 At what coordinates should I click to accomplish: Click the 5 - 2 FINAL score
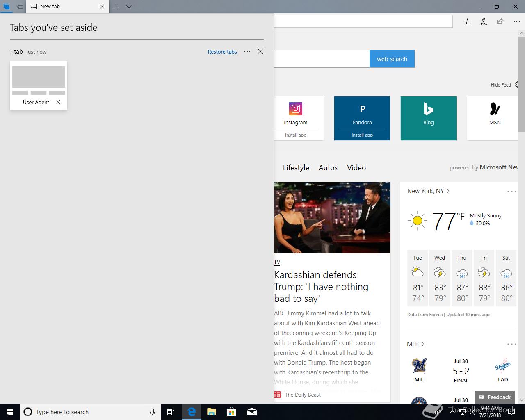click(x=461, y=375)
